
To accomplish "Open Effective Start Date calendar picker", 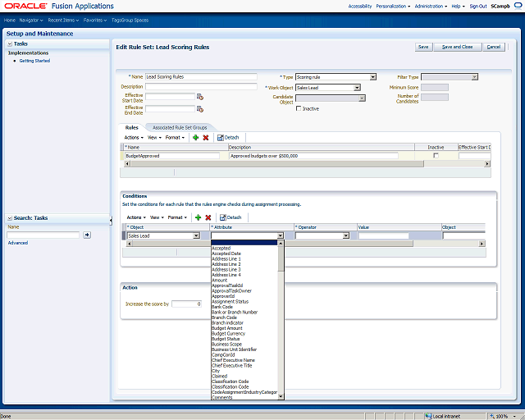I will pos(200,97).
